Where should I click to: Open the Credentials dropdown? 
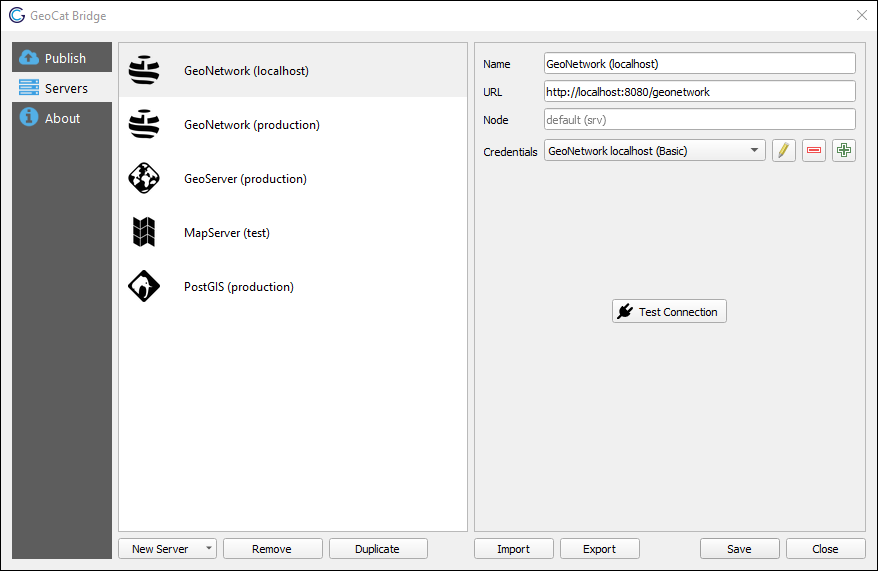(655, 151)
